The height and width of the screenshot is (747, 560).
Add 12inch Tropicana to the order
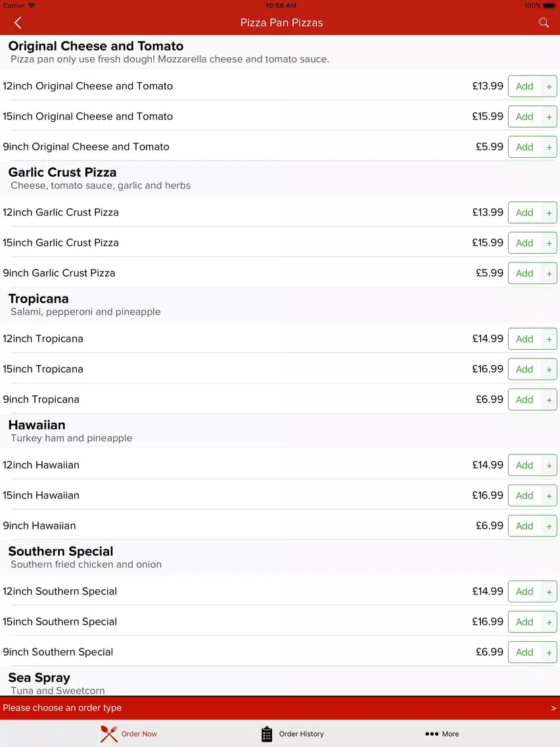pyautogui.click(x=525, y=339)
